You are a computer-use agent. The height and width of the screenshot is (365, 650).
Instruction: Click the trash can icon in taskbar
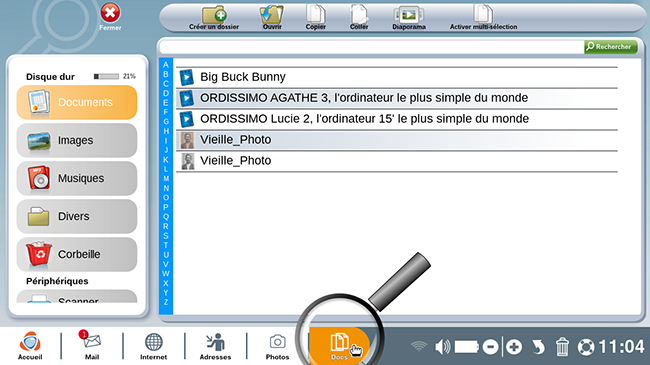point(562,347)
